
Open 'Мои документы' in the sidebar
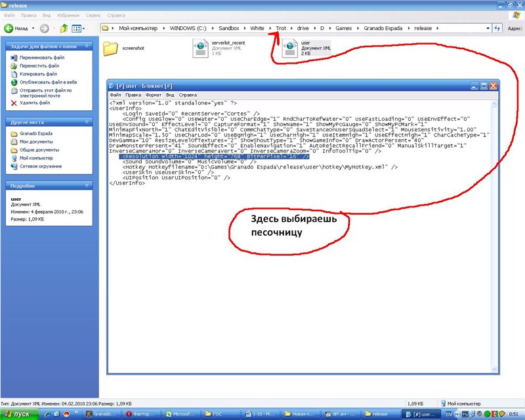pos(36,142)
